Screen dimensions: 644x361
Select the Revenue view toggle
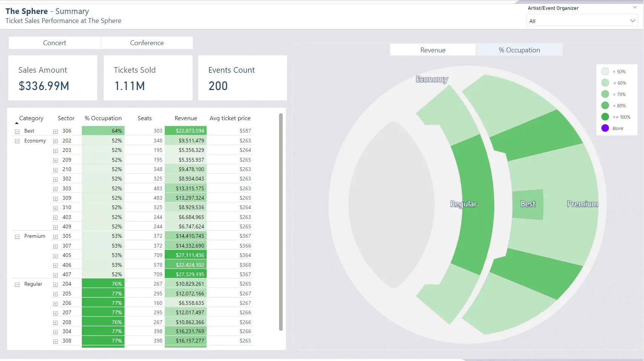[x=432, y=50]
